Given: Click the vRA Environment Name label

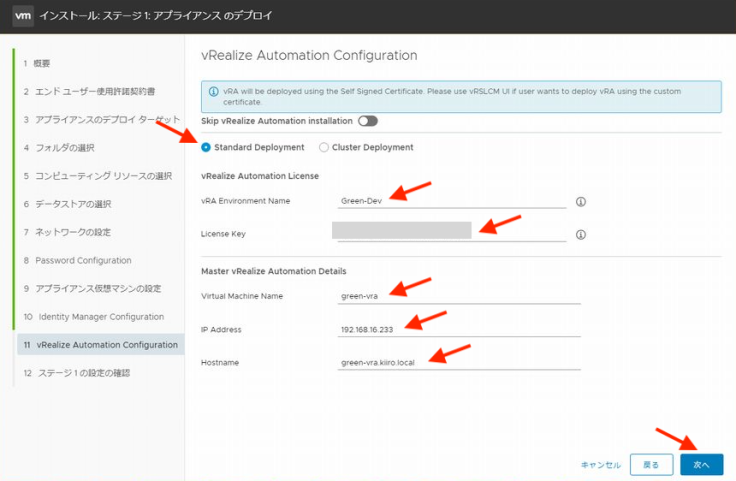Looking at the screenshot, I should point(245,201).
